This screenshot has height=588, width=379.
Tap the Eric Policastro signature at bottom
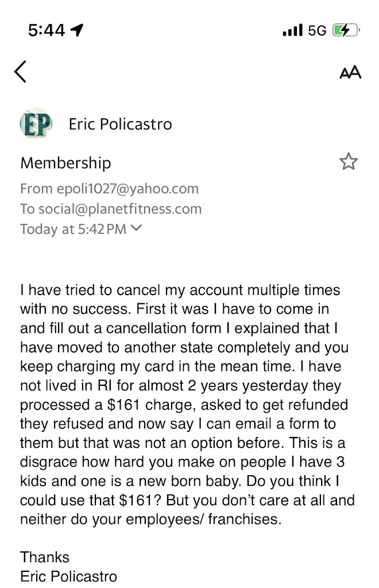click(x=68, y=576)
